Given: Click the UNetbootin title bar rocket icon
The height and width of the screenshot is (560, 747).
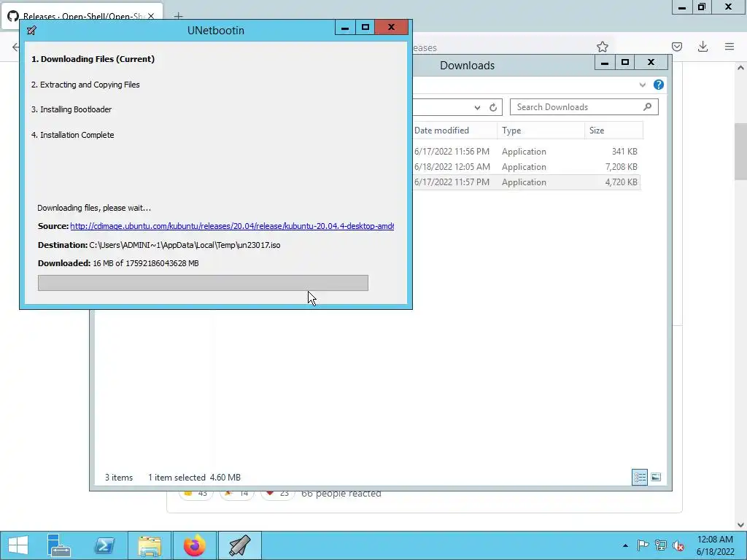Looking at the screenshot, I should tap(31, 31).
